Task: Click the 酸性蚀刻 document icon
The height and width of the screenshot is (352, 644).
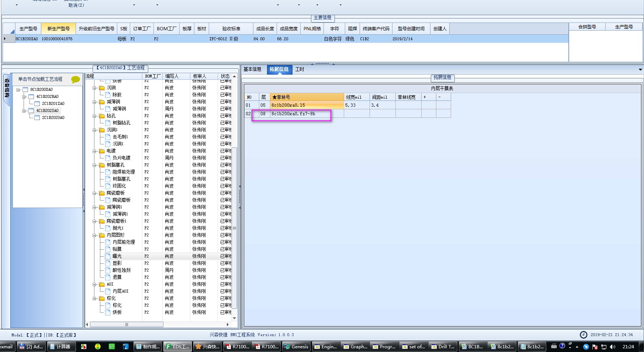Action: [108, 270]
